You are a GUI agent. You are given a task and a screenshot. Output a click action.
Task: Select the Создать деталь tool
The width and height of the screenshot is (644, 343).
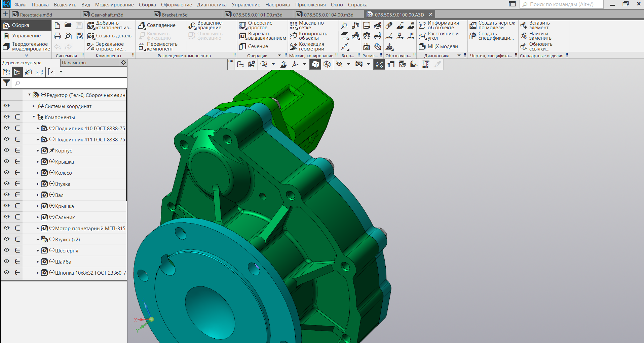109,36
